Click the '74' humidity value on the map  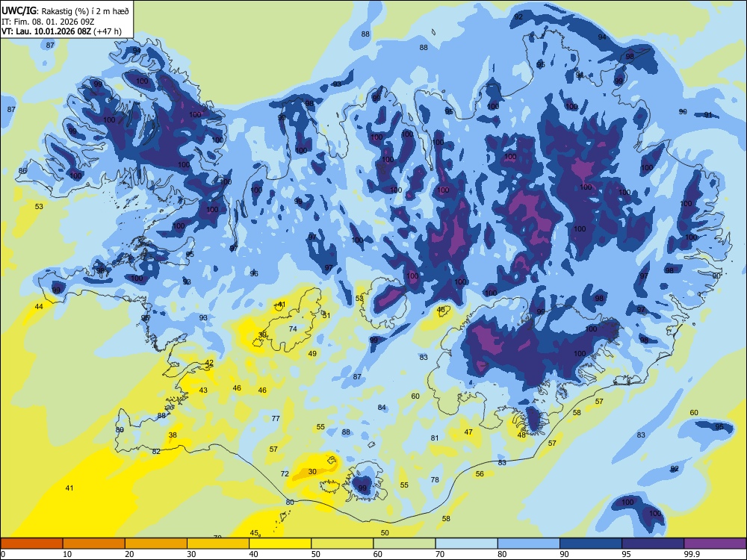(293, 329)
